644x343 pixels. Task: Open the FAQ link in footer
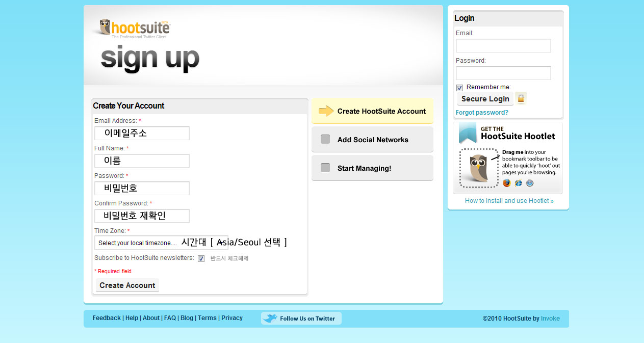point(170,318)
